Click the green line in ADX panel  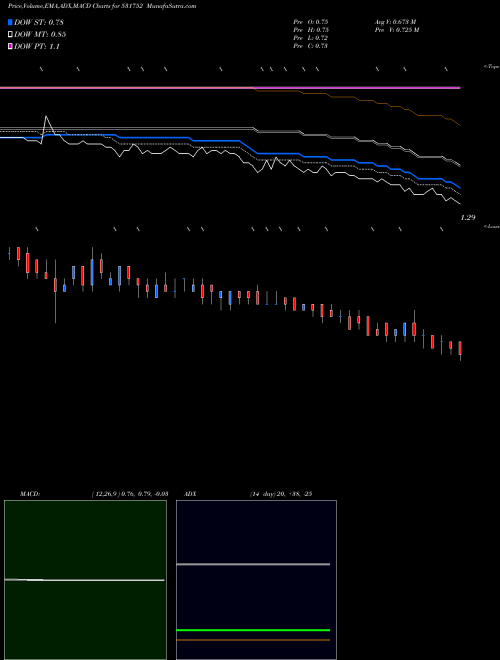253,630
